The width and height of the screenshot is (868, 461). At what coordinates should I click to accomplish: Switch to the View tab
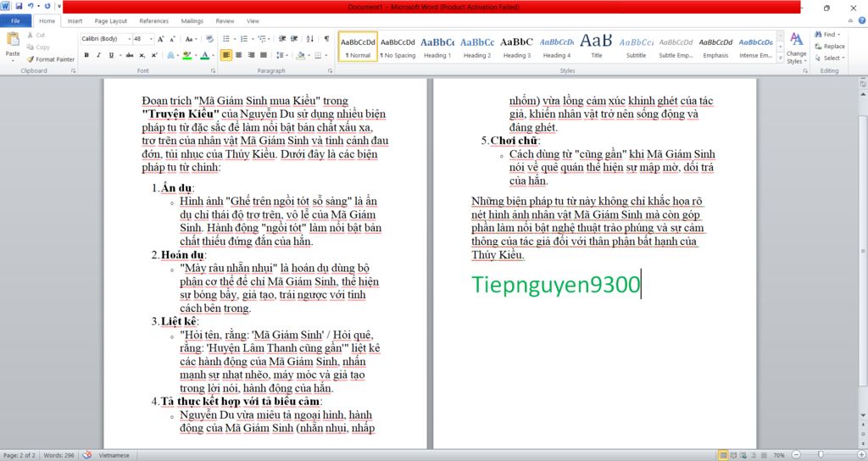pyautogui.click(x=253, y=21)
